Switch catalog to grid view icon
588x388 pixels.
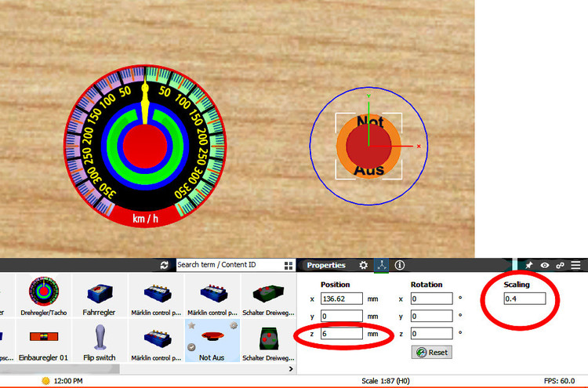pos(289,266)
